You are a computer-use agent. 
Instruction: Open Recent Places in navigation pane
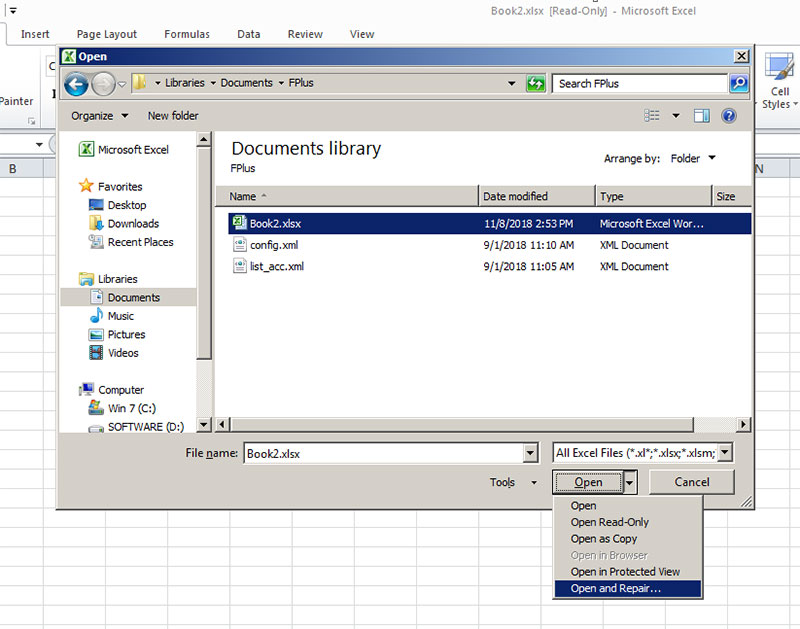pyautogui.click(x=131, y=242)
